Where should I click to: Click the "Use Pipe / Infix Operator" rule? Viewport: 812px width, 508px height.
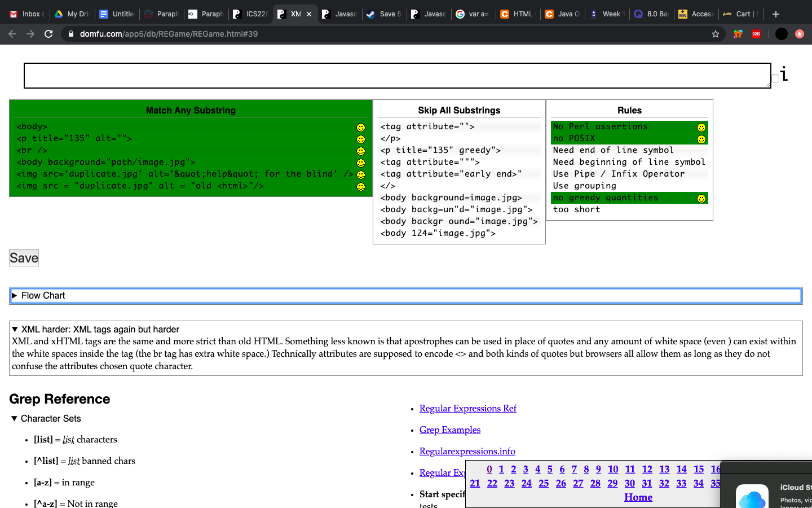click(629, 174)
